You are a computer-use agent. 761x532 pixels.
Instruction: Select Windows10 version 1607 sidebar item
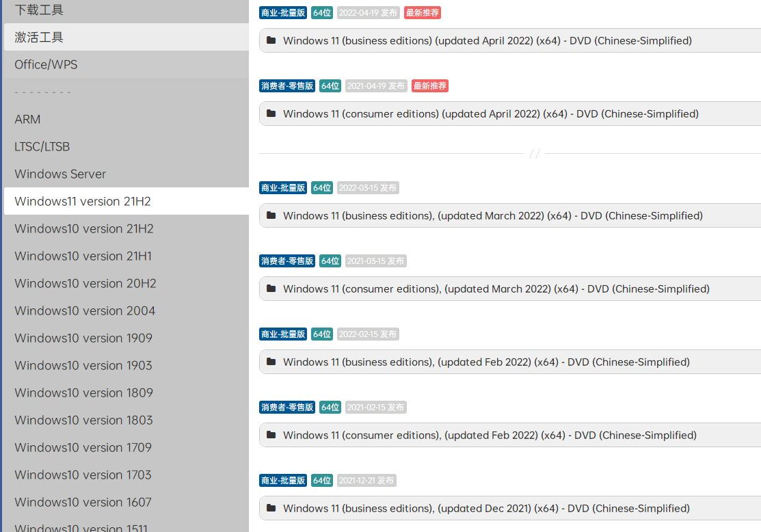[126, 503]
